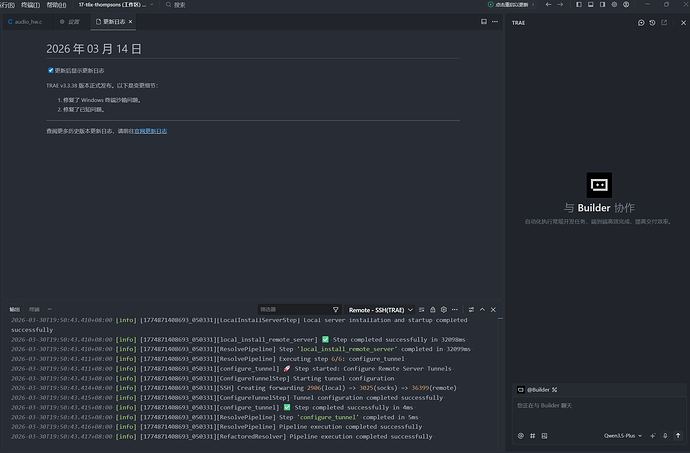Send message with up arrow button
690x453 pixels.
point(678,436)
